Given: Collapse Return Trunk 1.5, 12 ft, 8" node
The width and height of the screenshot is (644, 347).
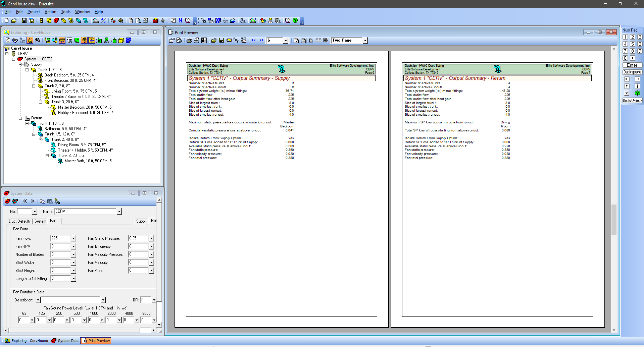Looking at the screenshot, I should pos(34,134).
